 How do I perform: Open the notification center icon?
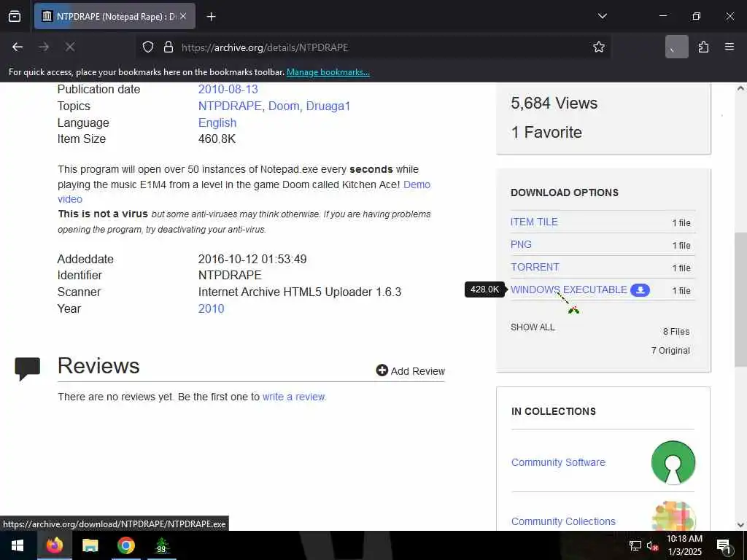click(x=724, y=545)
